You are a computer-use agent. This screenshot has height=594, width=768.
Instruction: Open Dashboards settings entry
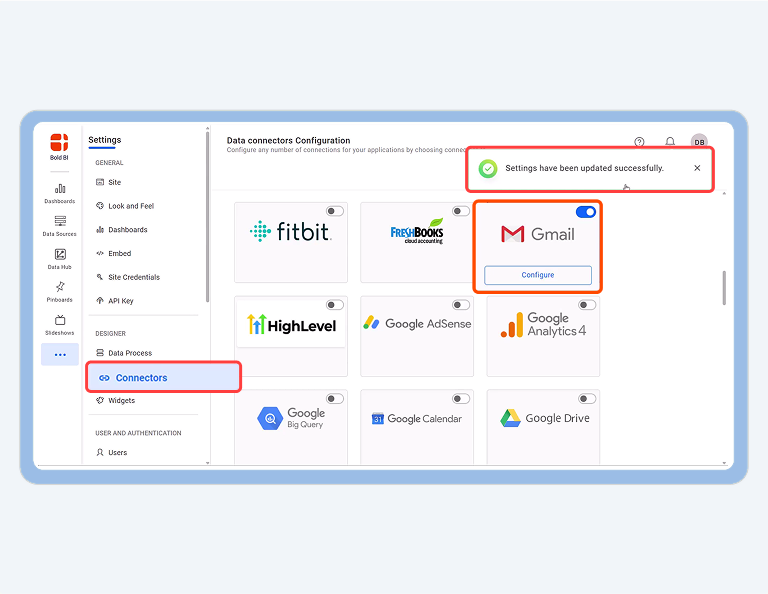pos(121,230)
